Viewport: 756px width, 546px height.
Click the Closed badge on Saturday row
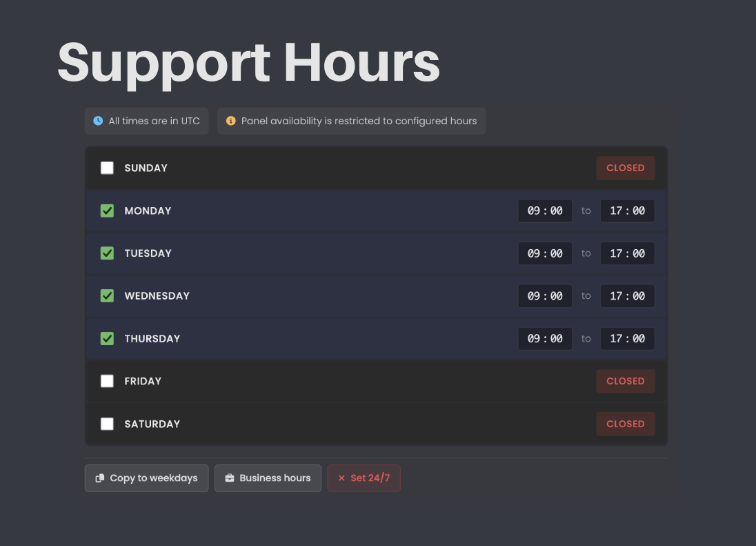626,424
